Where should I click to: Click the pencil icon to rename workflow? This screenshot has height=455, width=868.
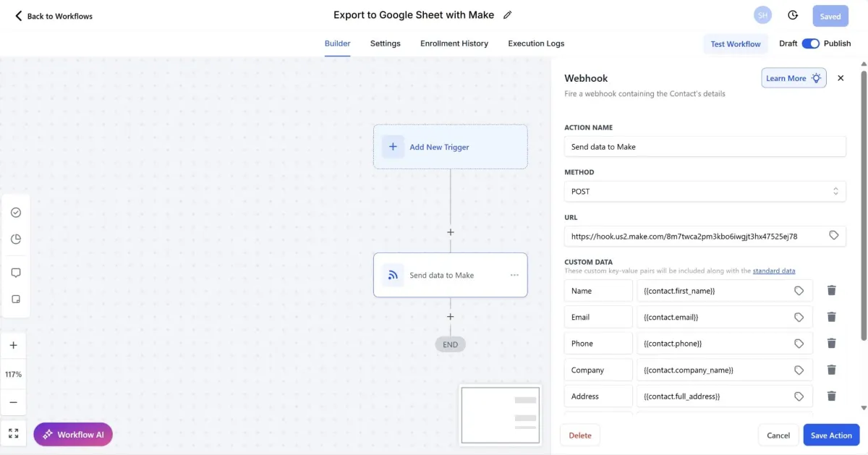(508, 15)
